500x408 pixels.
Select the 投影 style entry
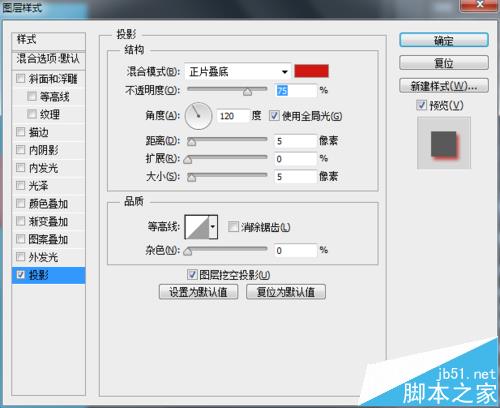[48, 275]
